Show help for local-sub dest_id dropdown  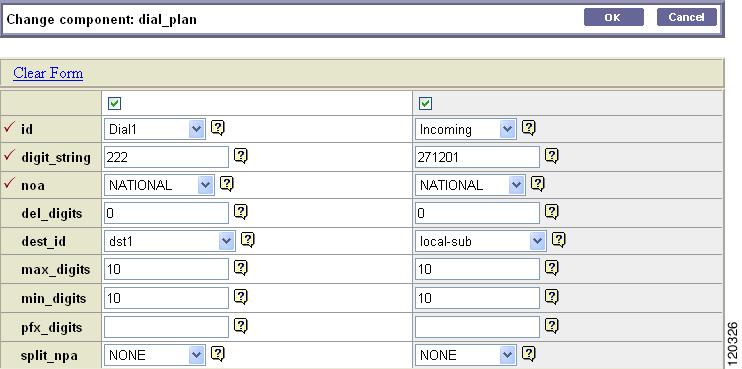[x=559, y=240]
